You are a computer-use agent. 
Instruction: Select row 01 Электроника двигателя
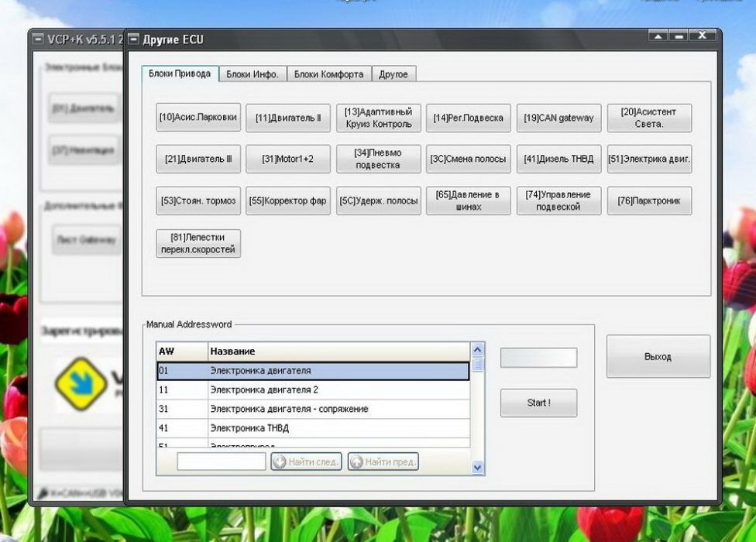pyautogui.click(x=313, y=371)
